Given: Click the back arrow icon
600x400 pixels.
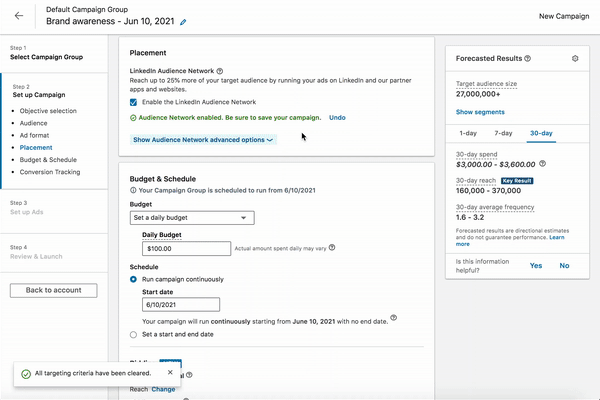Looking at the screenshot, I should click(19, 16).
